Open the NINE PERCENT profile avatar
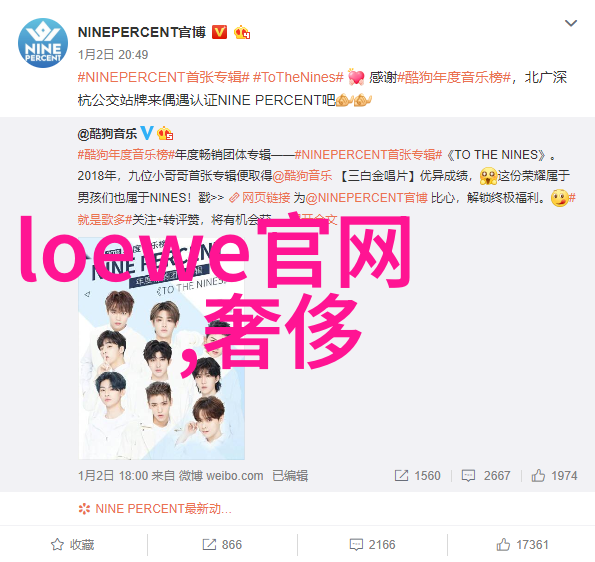Screen dimensions: 595x562 point(43,43)
